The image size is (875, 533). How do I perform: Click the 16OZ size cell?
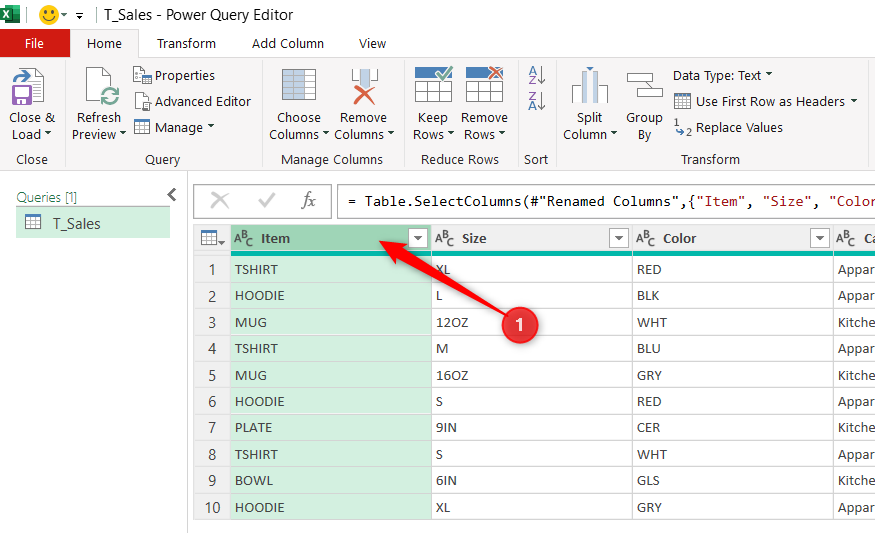coord(532,376)
